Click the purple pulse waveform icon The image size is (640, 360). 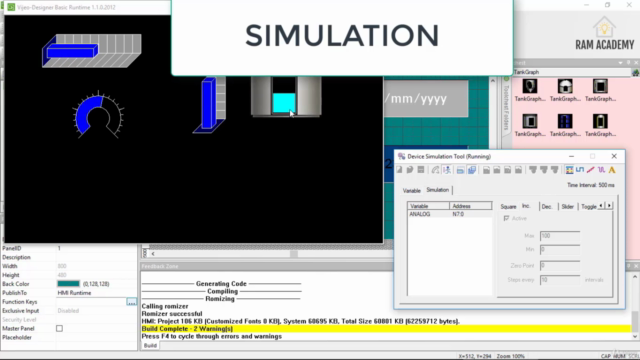pos(602,170)
